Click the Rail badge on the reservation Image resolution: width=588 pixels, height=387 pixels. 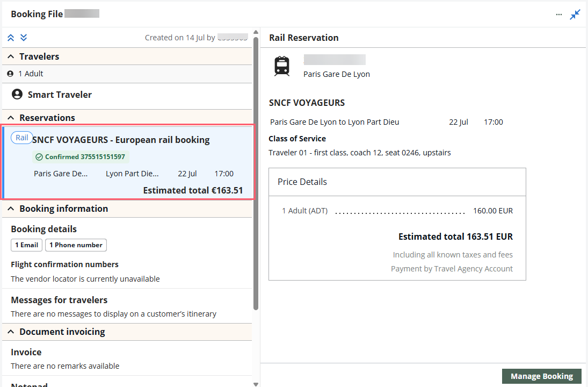pyautogui.click(x=22, y=138)
